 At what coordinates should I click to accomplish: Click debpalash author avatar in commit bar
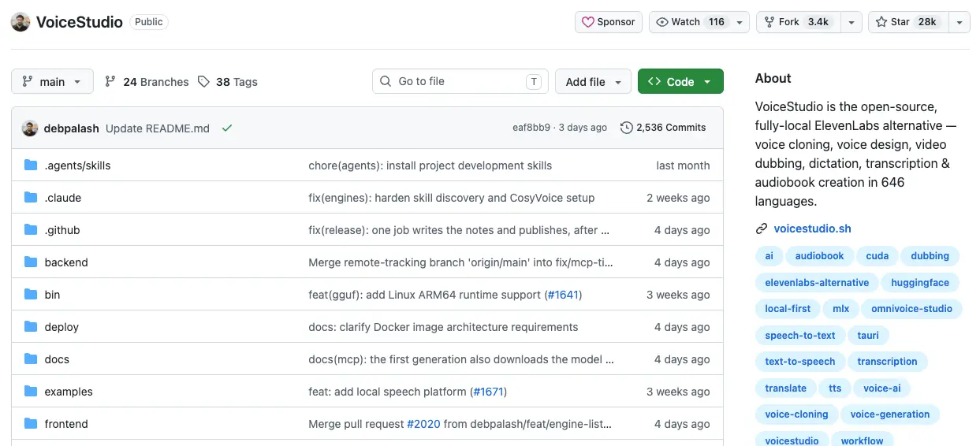(x=30, y=128)
